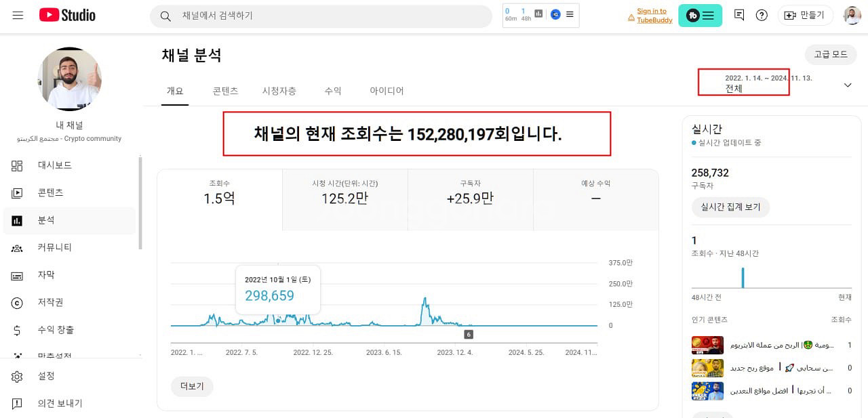The image size is (868, 418).
Task: Click the channel profile picture in sidebar
Action: tap(70, 79)
